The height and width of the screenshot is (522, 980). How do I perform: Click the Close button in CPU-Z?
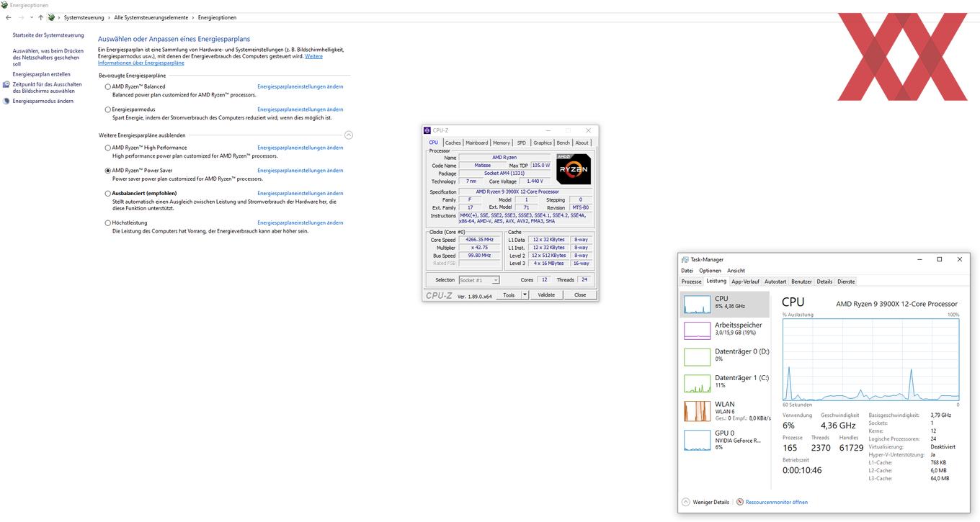coord(580,295)
